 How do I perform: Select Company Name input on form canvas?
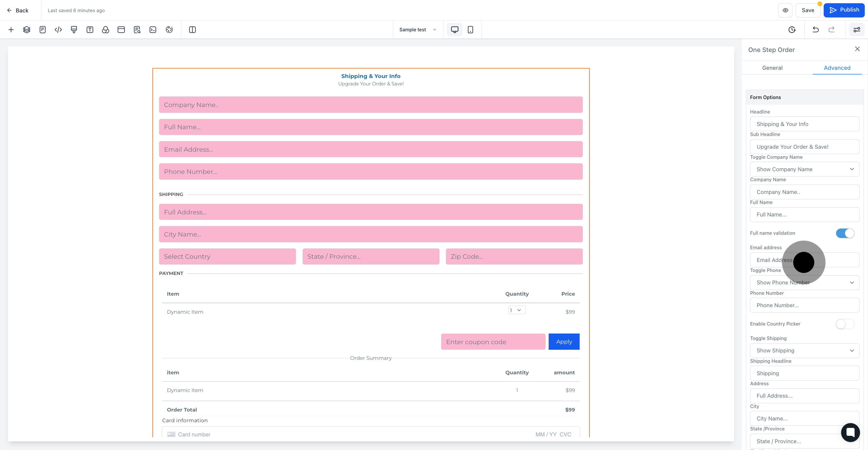click(371, 105)
